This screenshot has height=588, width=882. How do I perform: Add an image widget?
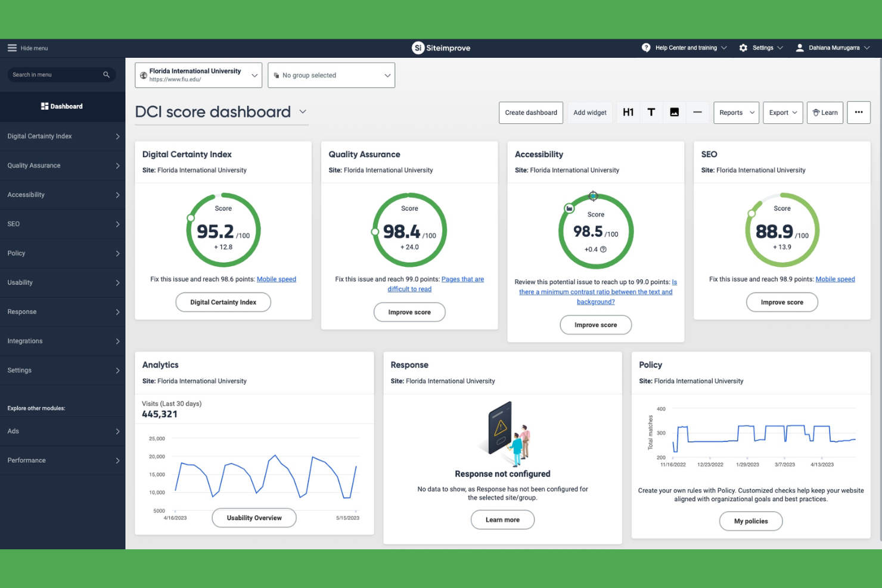tap(675, 112)
